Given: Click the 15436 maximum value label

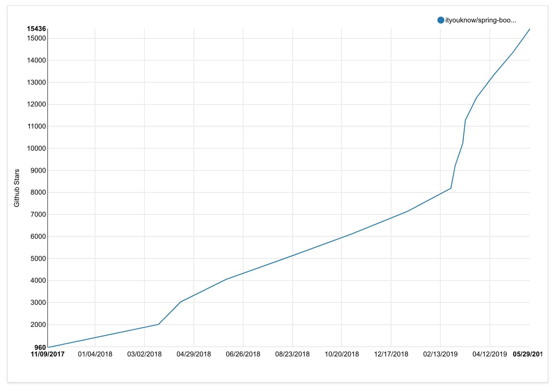Looking at the screenshot, I should [36, 29].
